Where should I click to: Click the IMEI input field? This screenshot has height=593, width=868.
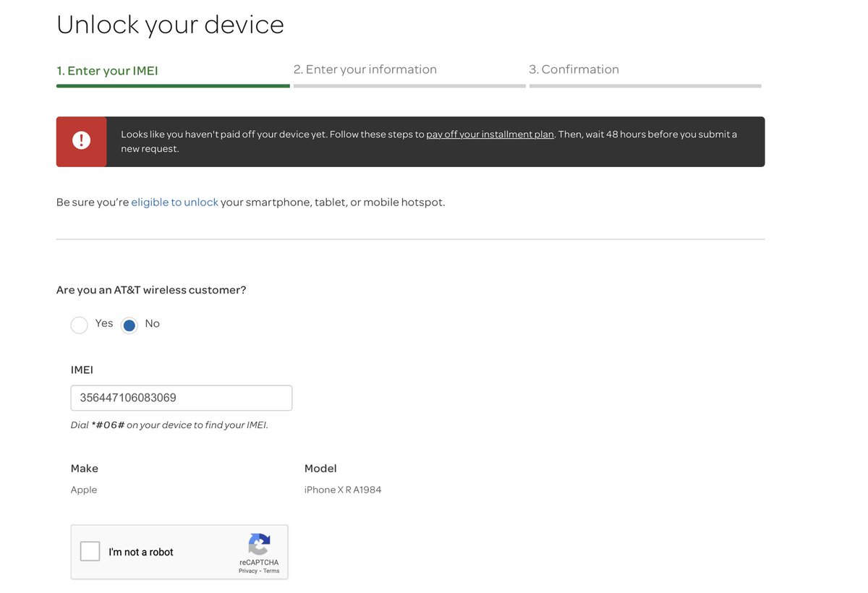[182, 398]
